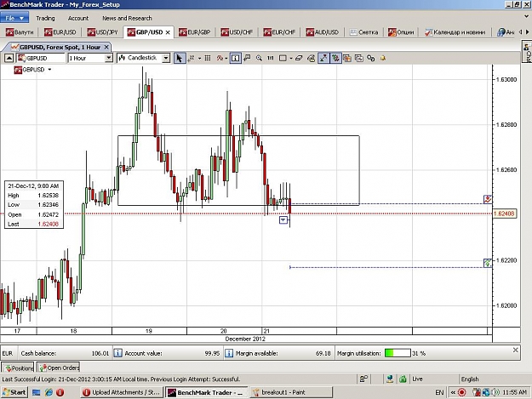This screenshot has height=399, width=532.
Task: Click the GBPUSD symbol input field
Action: pyautogui.click(x=41, y=59)
